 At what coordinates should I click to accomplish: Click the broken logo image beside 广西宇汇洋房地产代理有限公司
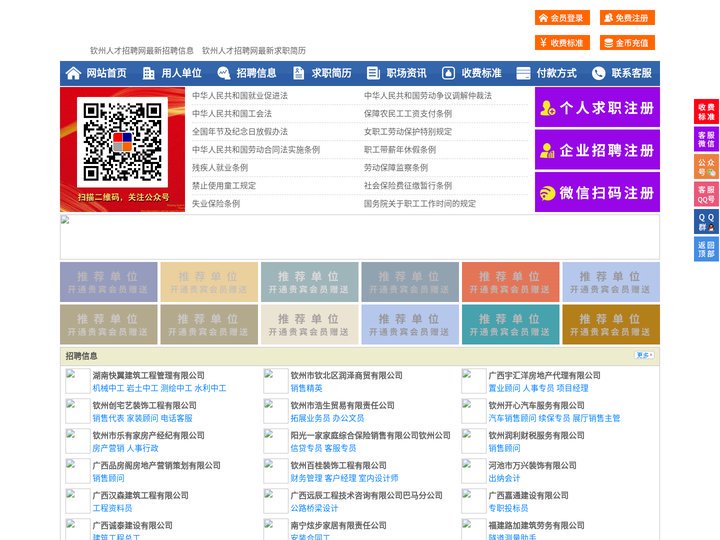(473, 381)
